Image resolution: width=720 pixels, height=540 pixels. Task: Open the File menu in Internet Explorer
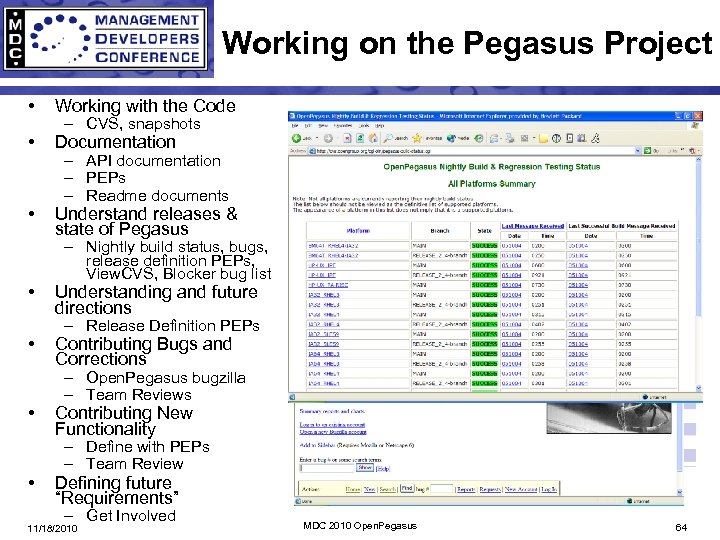(295, 125)
